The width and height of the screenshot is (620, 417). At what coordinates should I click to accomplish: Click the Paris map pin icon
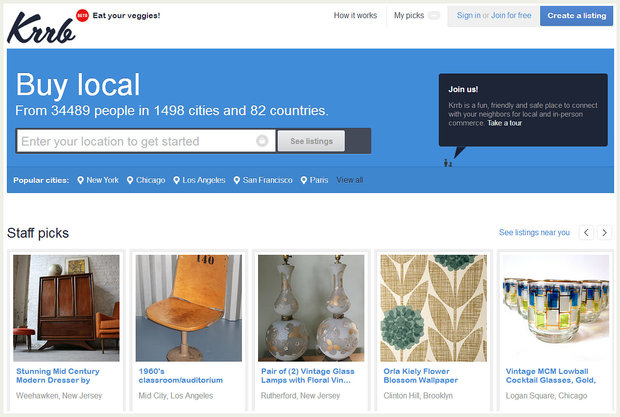pyautogui.click(x=303, y=181)
